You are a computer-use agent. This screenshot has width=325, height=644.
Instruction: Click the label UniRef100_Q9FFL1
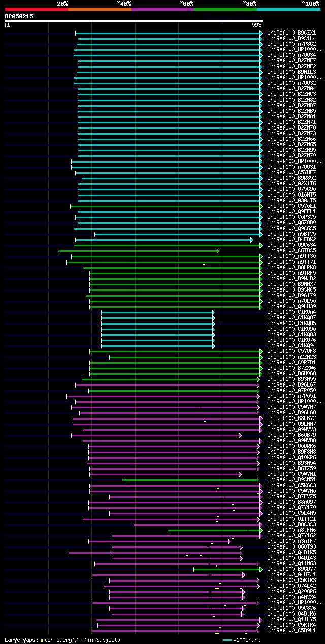292,212
